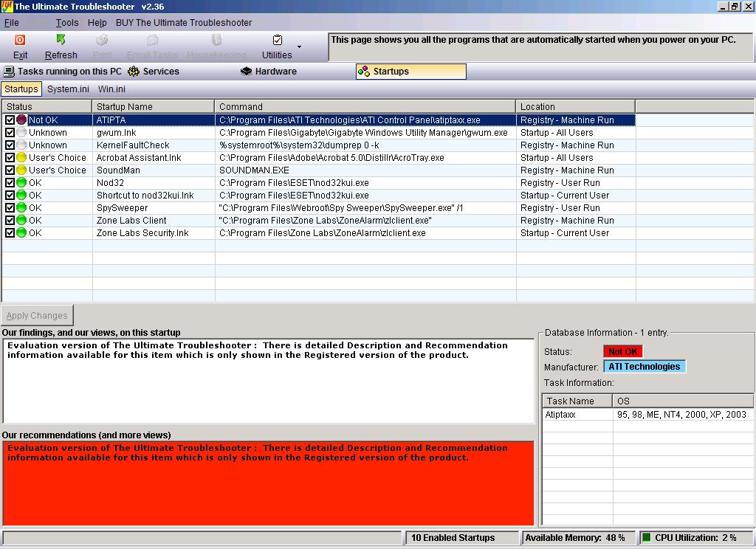Click the blue ATI Technologies manufacturer field
This screenshot has width=756, height=549.
(x=645, y=366)
